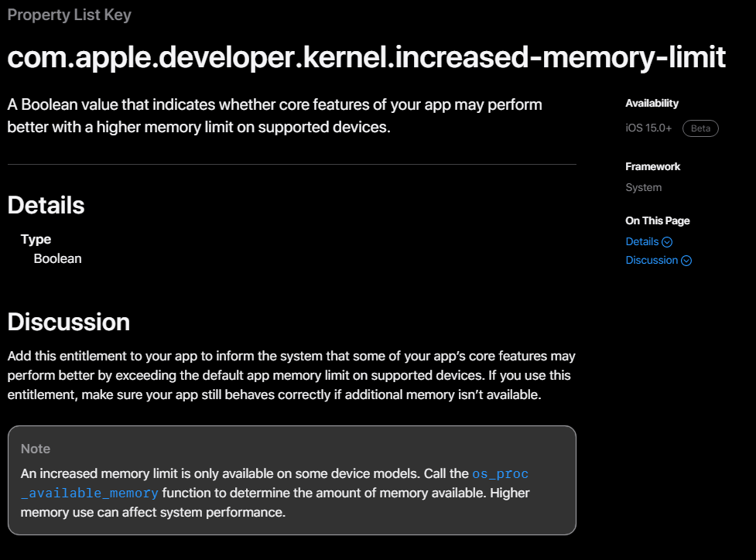Click the Beta badge under Availability
Viewport: 756px width, 560px height.
[700, 128]
